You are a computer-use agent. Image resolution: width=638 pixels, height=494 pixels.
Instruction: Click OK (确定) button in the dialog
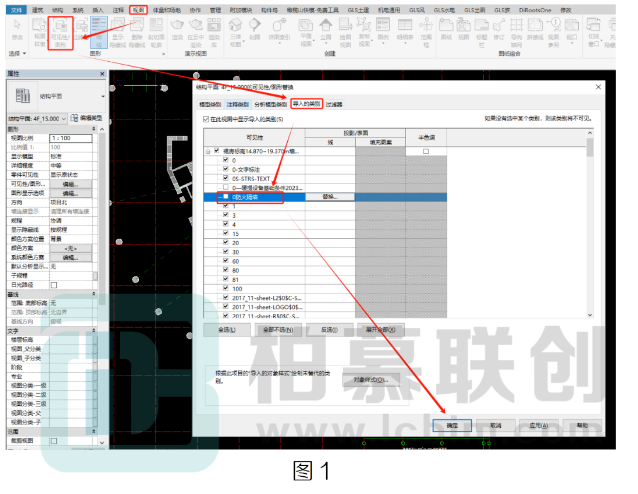452,426
